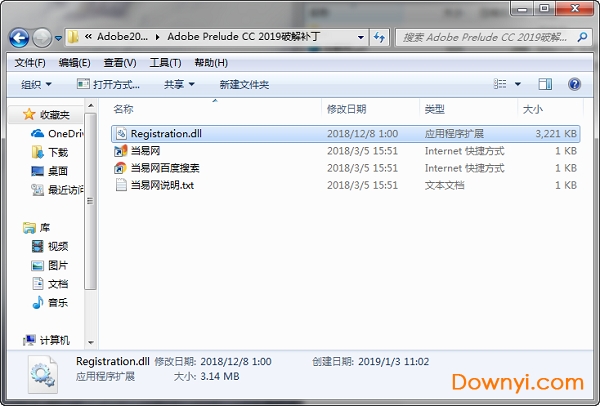Screen dimensions: 600x406
Task: Open the recent pages dropdown beside Forward
Action: (58, 38)
